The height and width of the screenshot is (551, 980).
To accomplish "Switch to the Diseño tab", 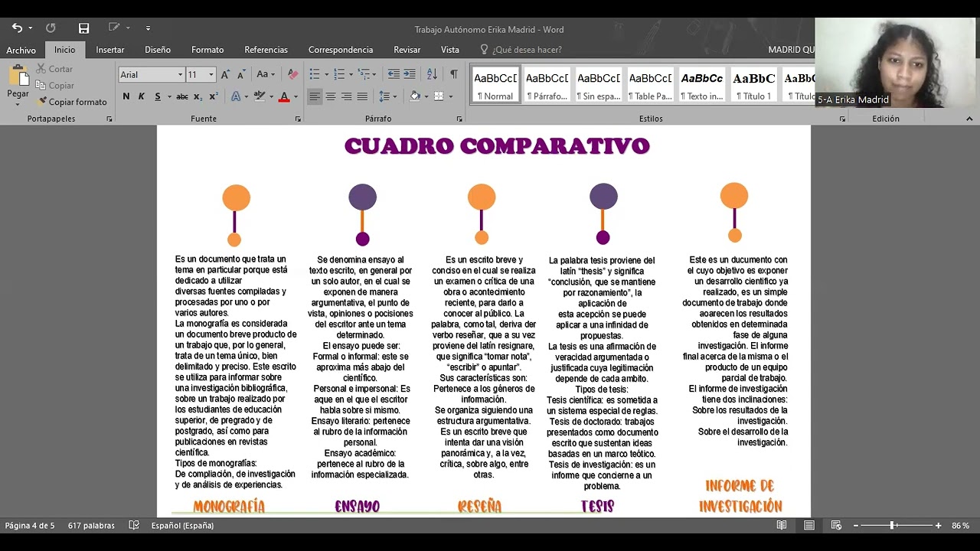I will pyautogui.click(x=158, y=50).
